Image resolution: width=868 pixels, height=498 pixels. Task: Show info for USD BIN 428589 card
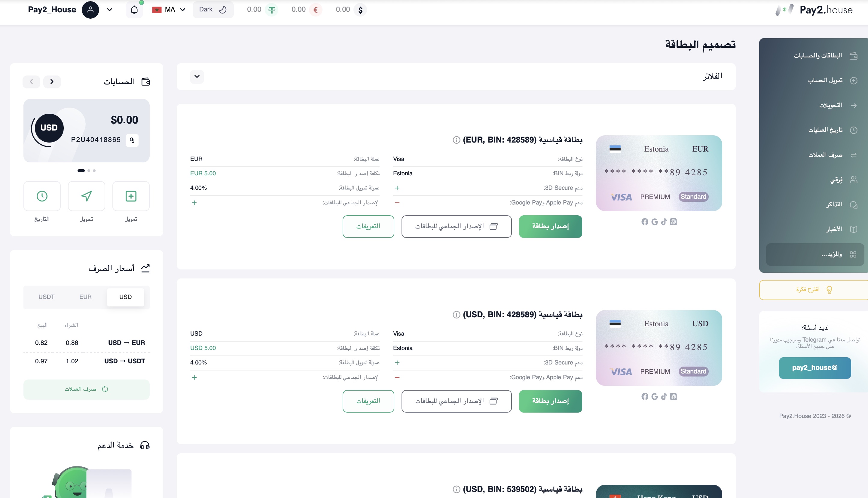456,315
